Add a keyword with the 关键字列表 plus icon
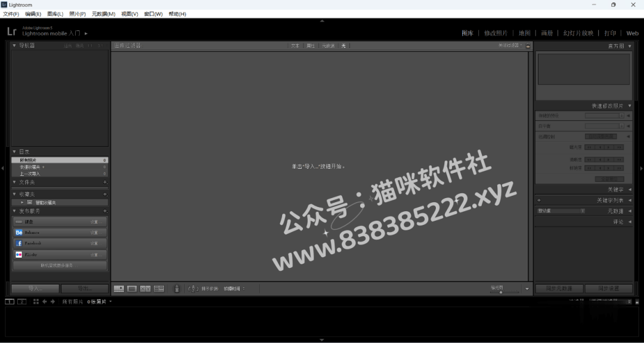The width and height of the screenshot is (644, 343). (x=539, y=200)
